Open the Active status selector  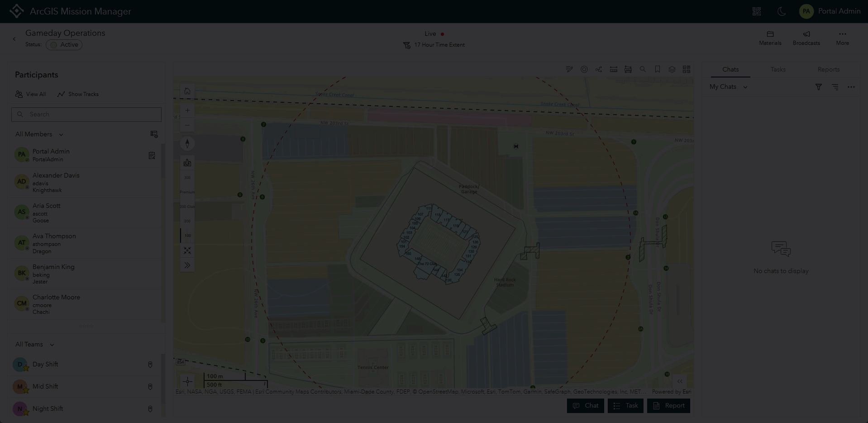pyautogui.click(x=64, y=45)
